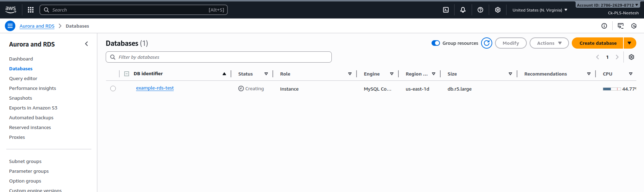Open the help question mark icon

tap(480, 10)
